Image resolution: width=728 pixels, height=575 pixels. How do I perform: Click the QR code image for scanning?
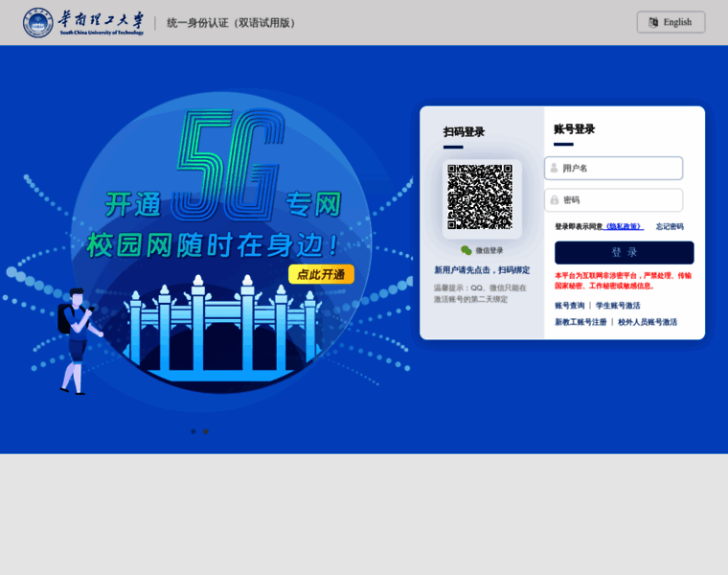pyautogui.click(x=480, y=196)
